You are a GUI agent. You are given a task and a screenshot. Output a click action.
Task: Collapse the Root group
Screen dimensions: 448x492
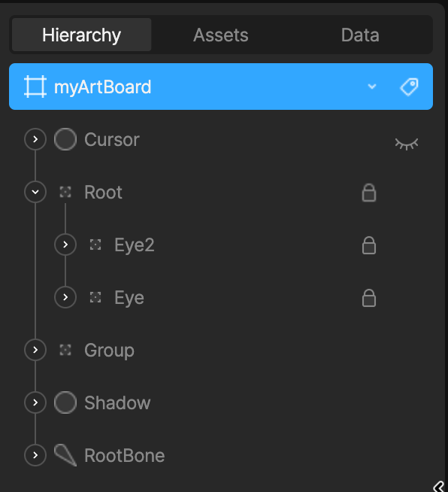coord(35,192)
